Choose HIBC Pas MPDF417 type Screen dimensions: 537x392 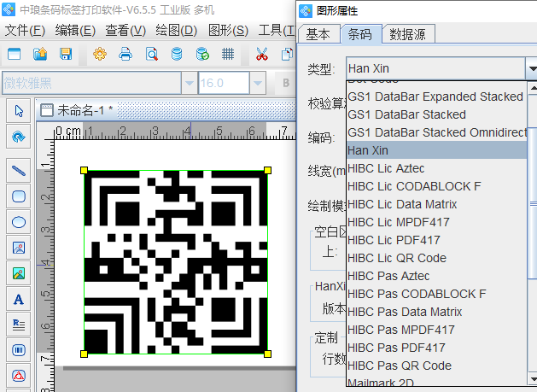[x=436, y=330]
